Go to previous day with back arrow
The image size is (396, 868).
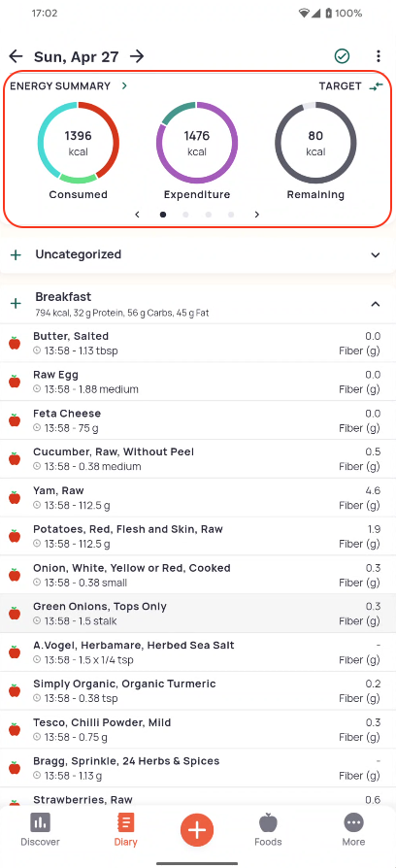16,56
